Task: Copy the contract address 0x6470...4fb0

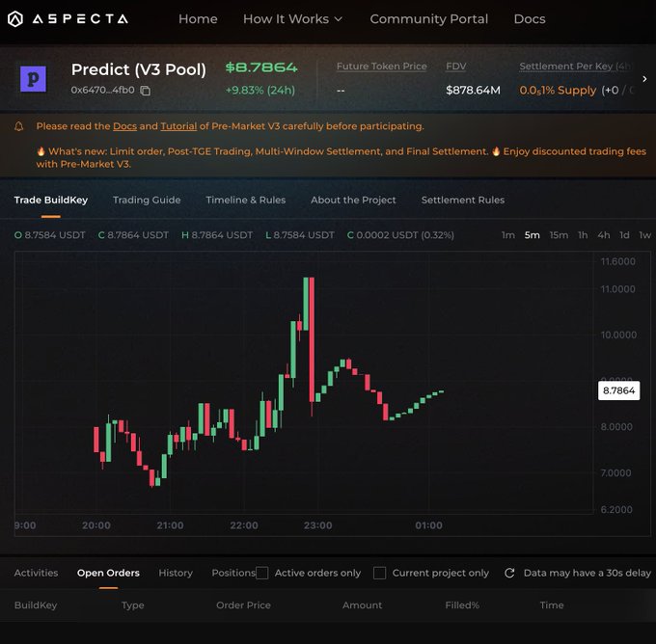Action: click(145, 91)
